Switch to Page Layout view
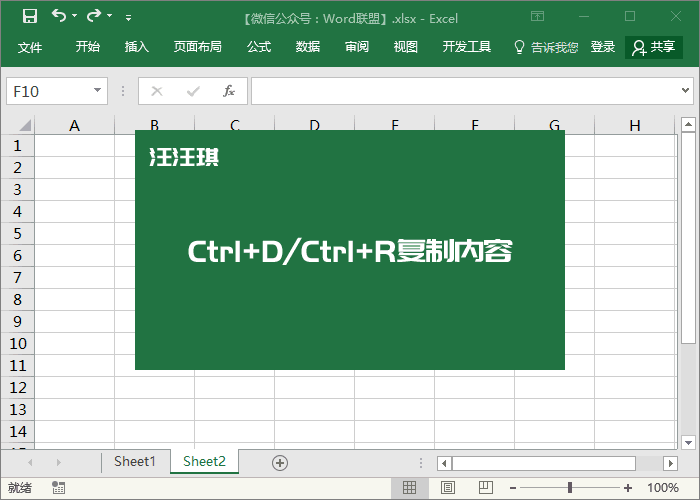 (x=448, y=488)
